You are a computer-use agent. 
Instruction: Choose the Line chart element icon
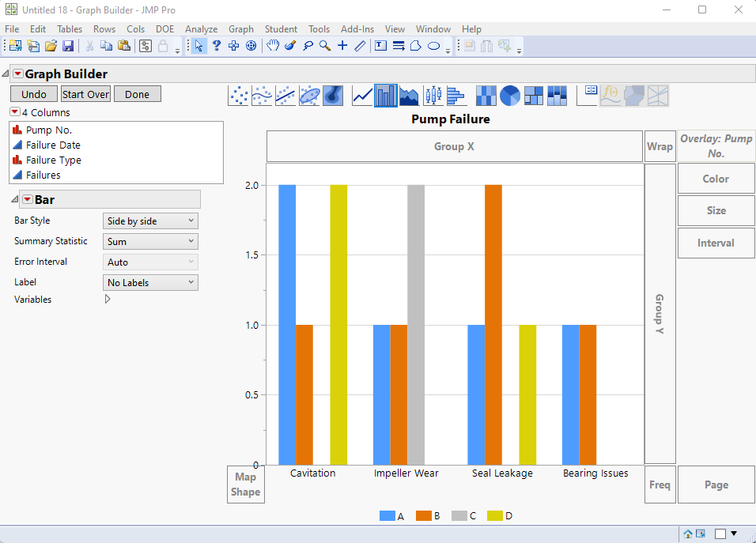(x=362, y=96)
